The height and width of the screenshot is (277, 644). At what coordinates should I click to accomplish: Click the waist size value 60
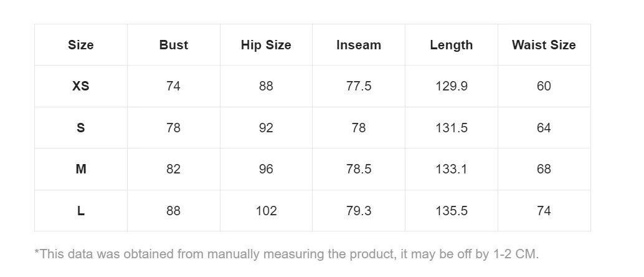[544, 86]
